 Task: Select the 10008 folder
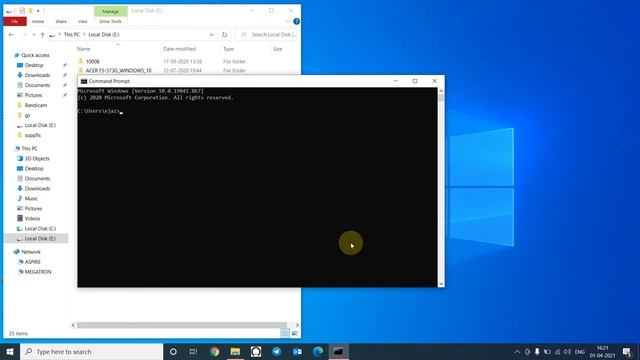(93, 61)
